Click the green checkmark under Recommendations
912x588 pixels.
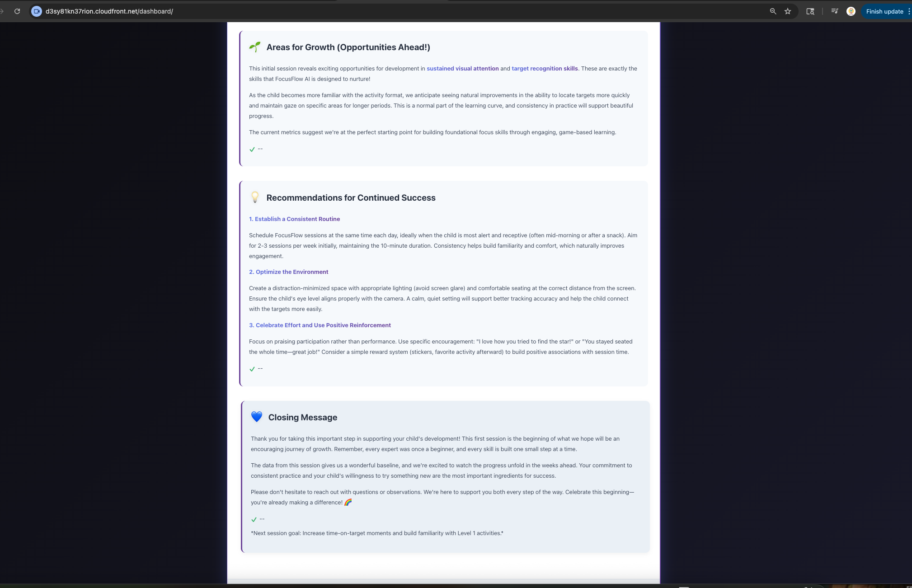252,369
